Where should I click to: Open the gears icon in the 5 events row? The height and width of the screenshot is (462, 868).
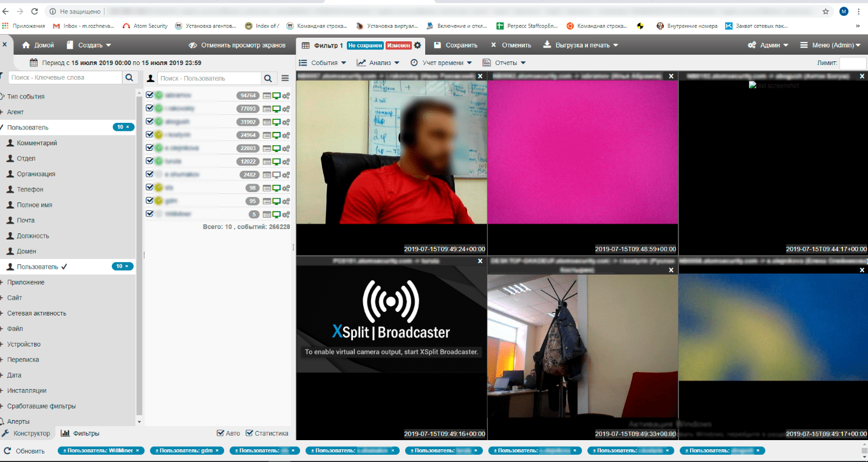tap(286, 215)
